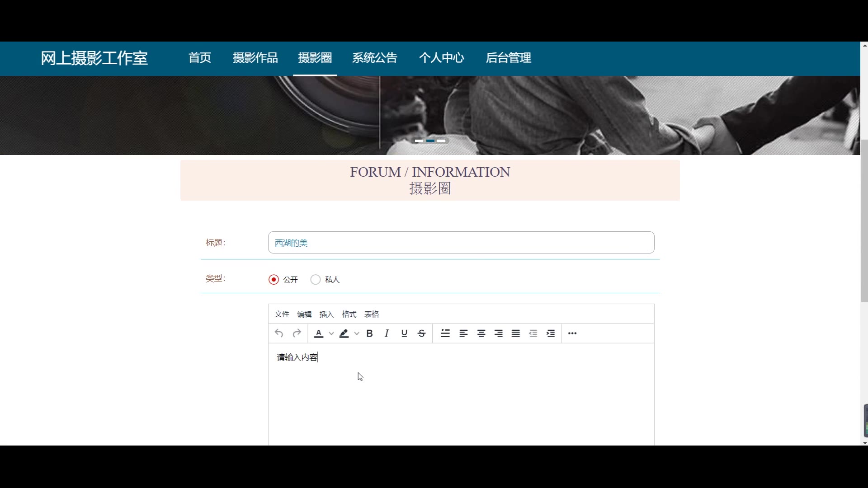
Task: Show more toolbar options ellipsis
Action: (572, 333)
